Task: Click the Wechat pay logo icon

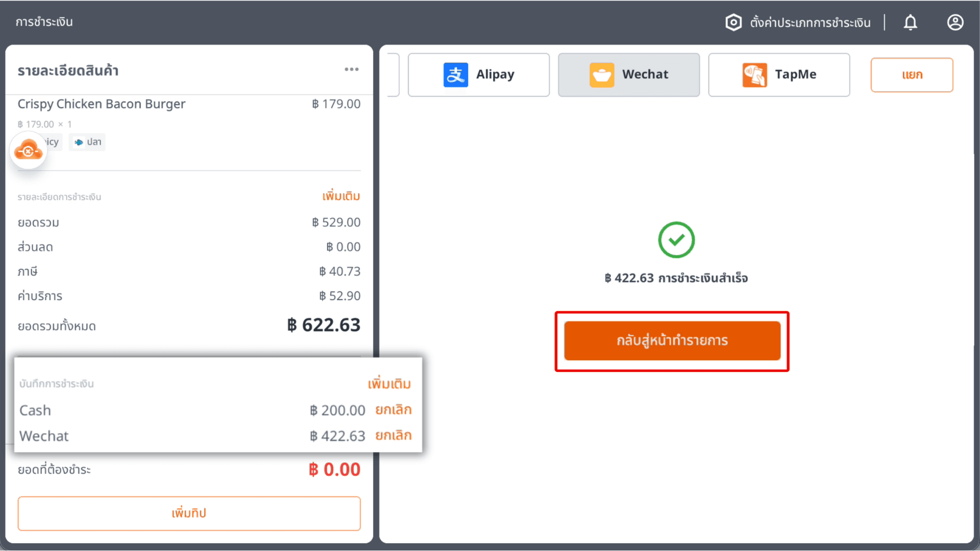Action: point(602,75)
